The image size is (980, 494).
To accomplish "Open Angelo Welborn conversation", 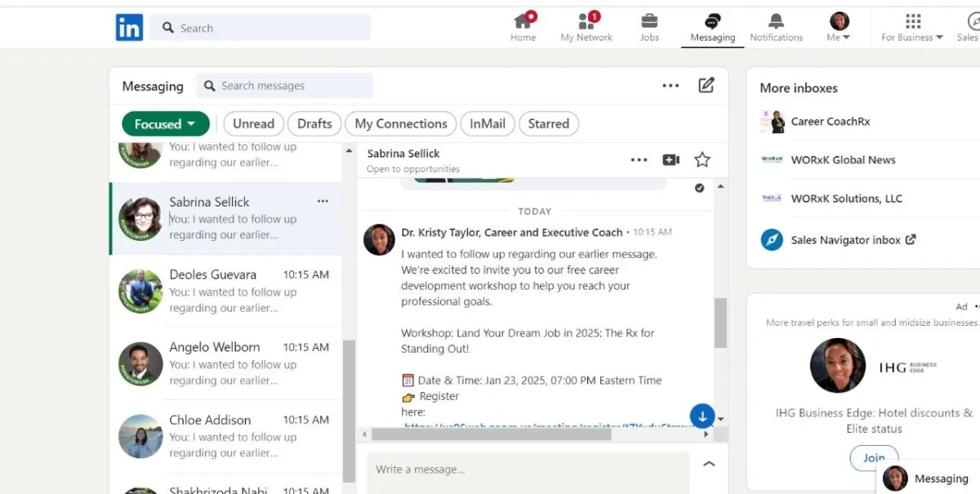I will click(x=225, y=363).
